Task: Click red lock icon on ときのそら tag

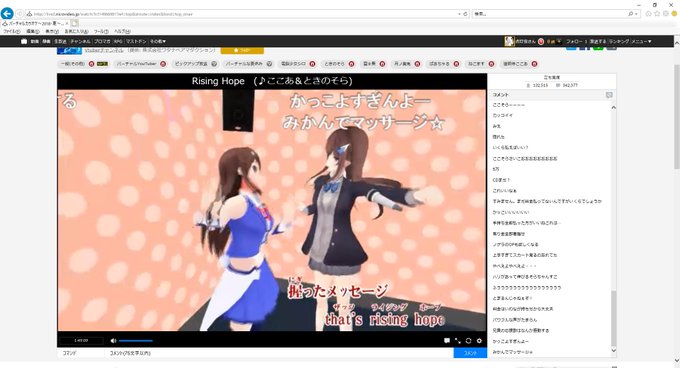Action: click(351, 64)
